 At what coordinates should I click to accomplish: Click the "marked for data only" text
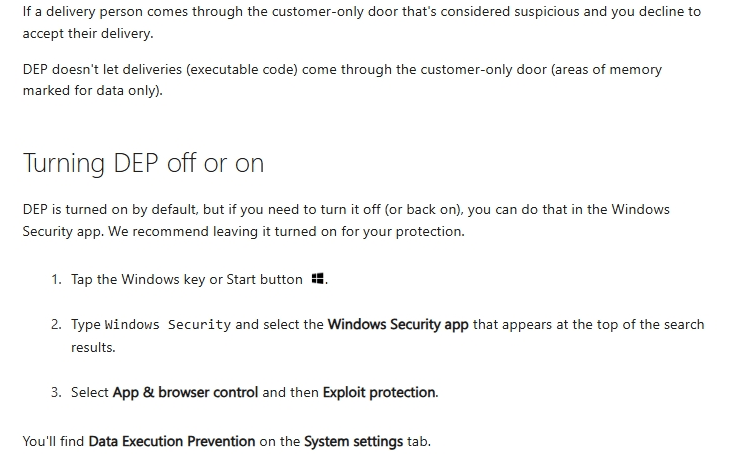(90, 90)
